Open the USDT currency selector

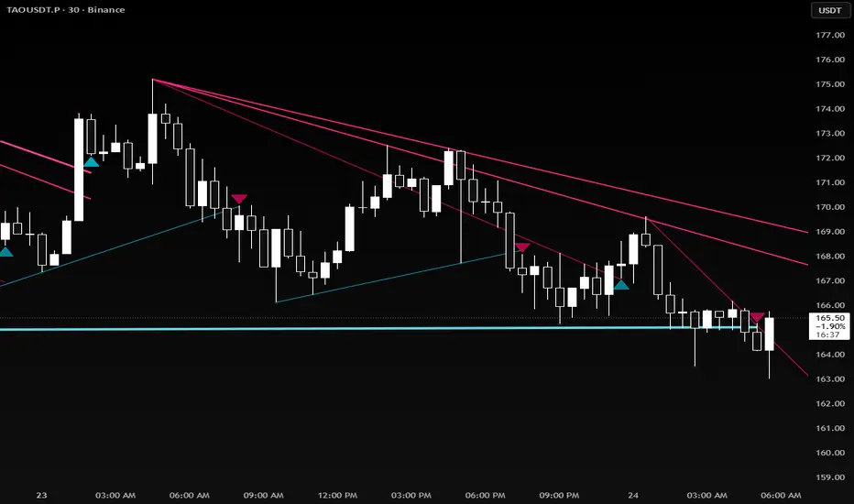pos(829,10)
